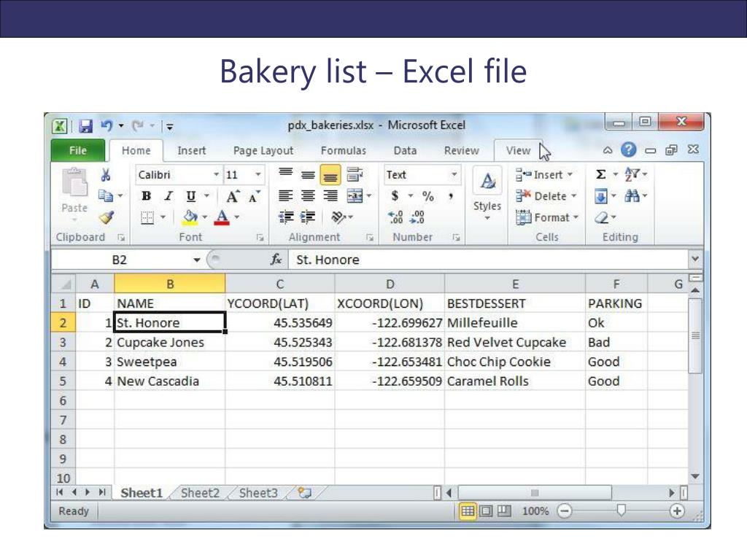This screenshot has height=560, width=747.
Task: Switch to the Sheet2 worksheet tab
Action: pos(200,493)
